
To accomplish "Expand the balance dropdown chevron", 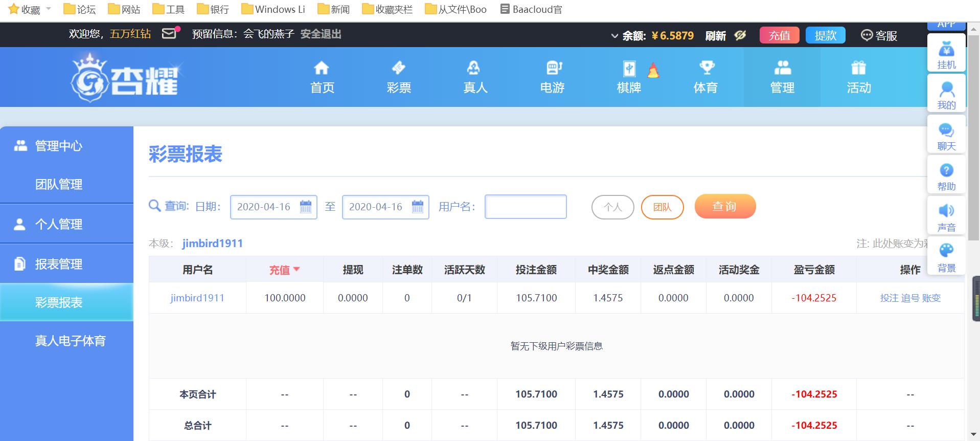I will click(614, 36).
